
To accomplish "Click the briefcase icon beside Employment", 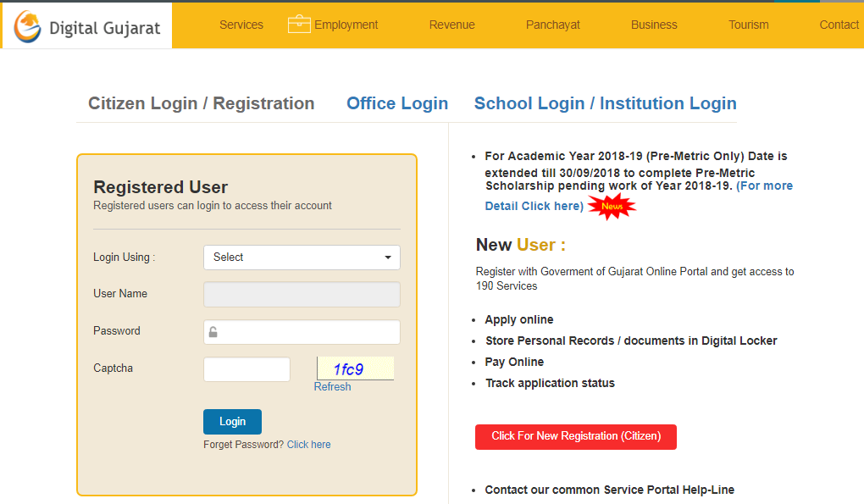I will coord(298,24).
